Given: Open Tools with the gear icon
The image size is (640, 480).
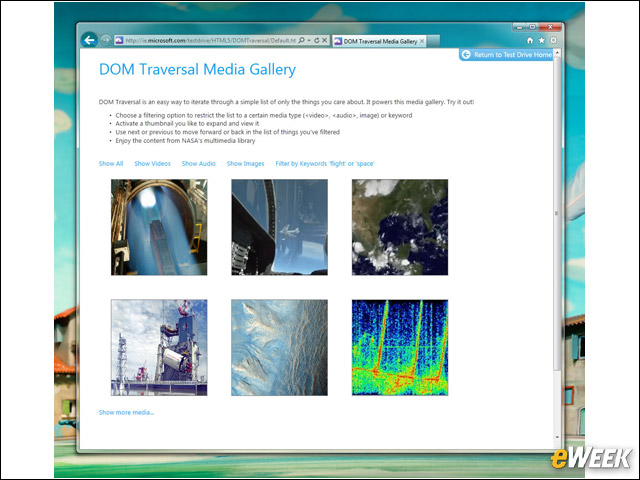Looking at the screenshot, I should pyautogui.click(x=553, y=40).
